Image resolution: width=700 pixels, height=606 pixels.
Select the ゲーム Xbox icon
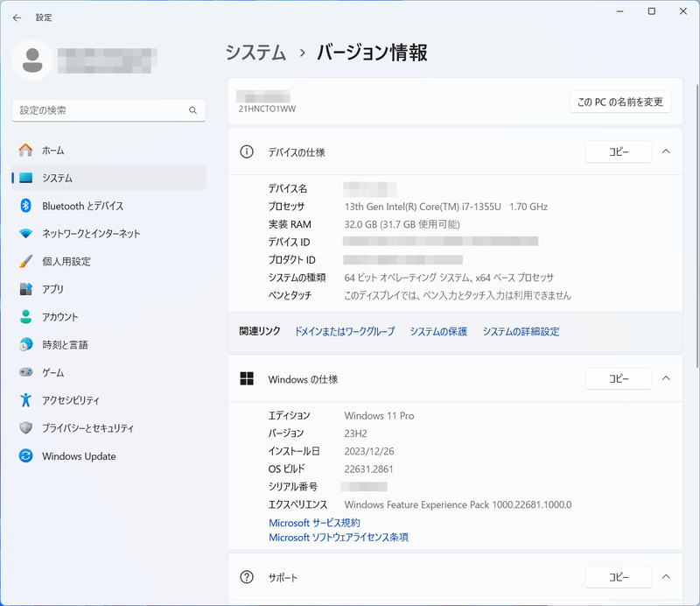click(x=27, y=372)
